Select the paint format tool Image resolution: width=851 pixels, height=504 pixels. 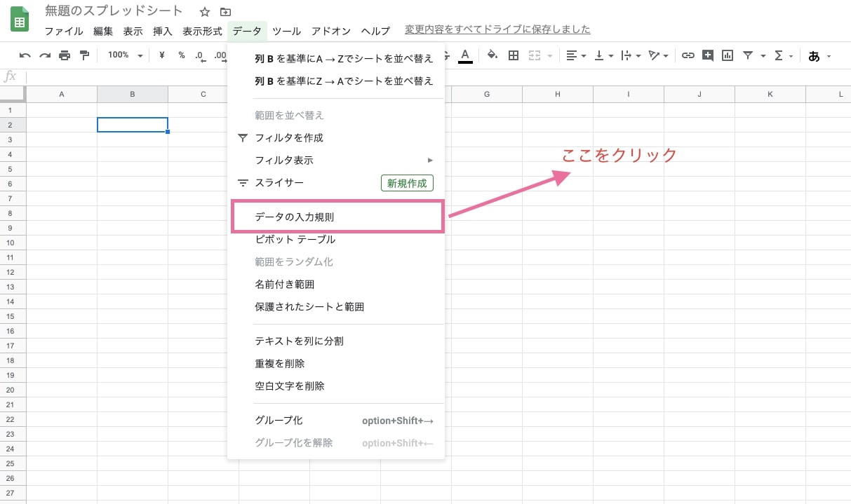coord(84,55)
